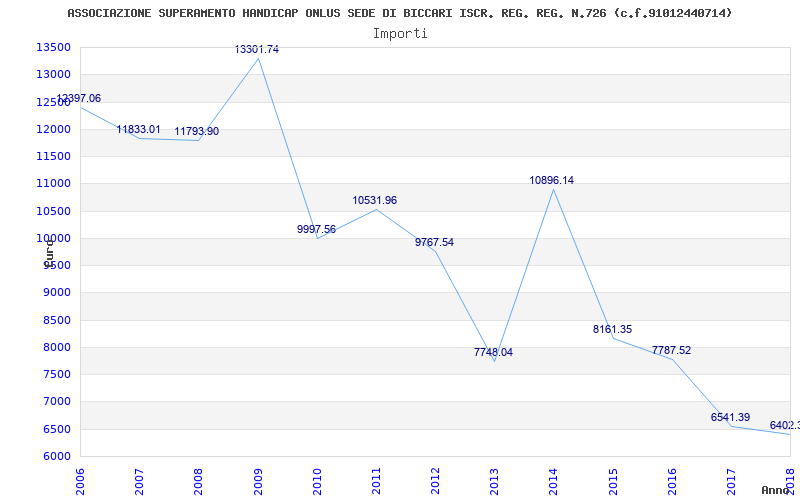
Task: Click the 7787.52 data label
Action: coord(671,351)
